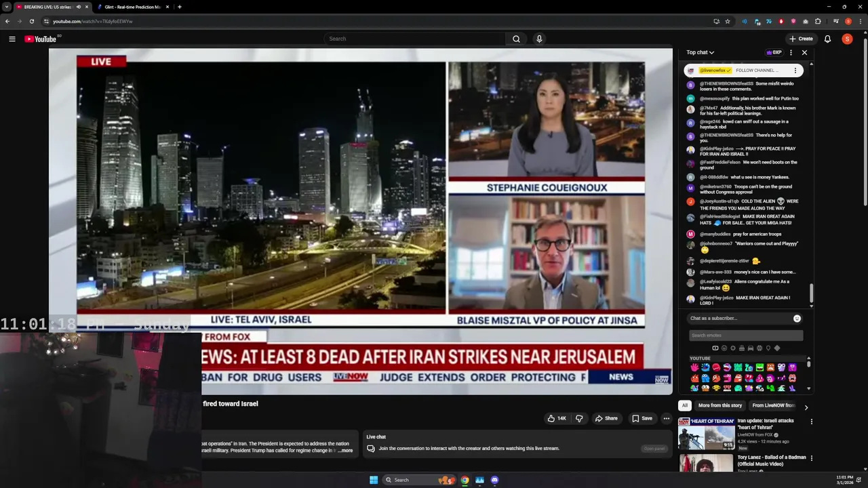Click the search magnifier button
The width and height of the screenshot is (868, 488).
[x=516, y=39]
